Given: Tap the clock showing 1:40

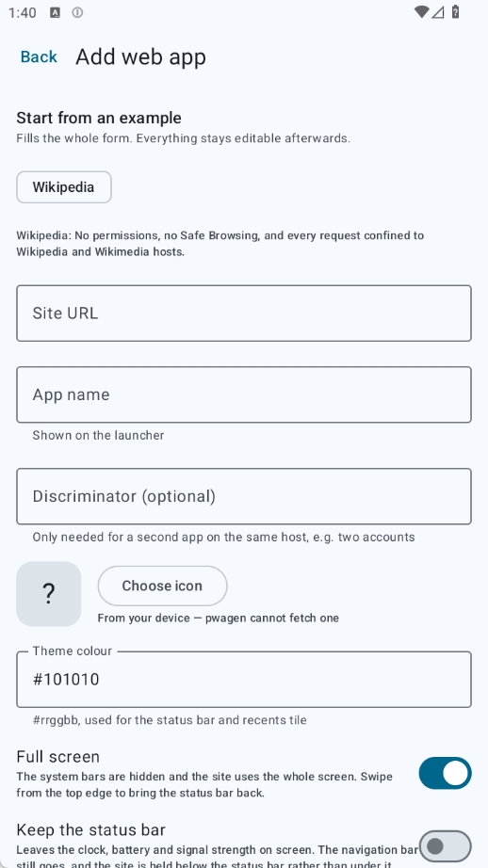Looking at the screenshot, I should point(23,13).
